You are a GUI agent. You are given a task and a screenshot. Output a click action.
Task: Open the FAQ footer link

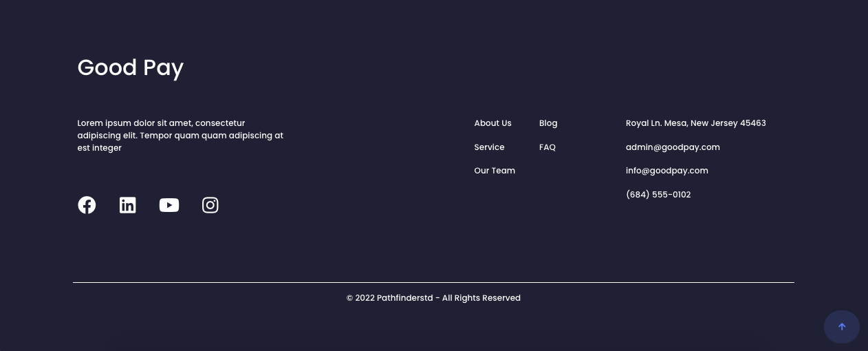point(547,147)
